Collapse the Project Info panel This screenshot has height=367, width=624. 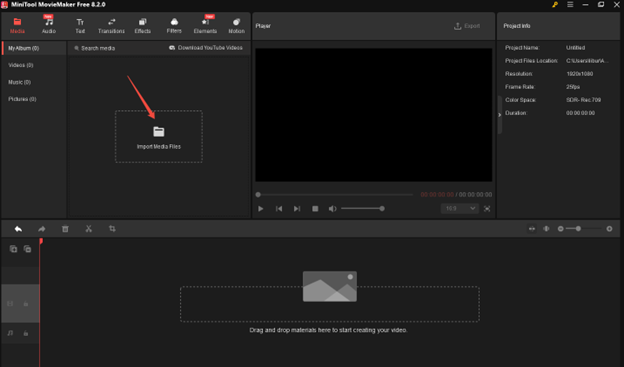[499, 115]
